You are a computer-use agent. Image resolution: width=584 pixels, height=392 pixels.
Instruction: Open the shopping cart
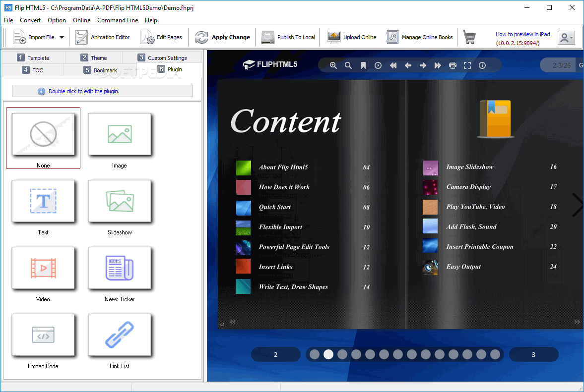point(469,37)
